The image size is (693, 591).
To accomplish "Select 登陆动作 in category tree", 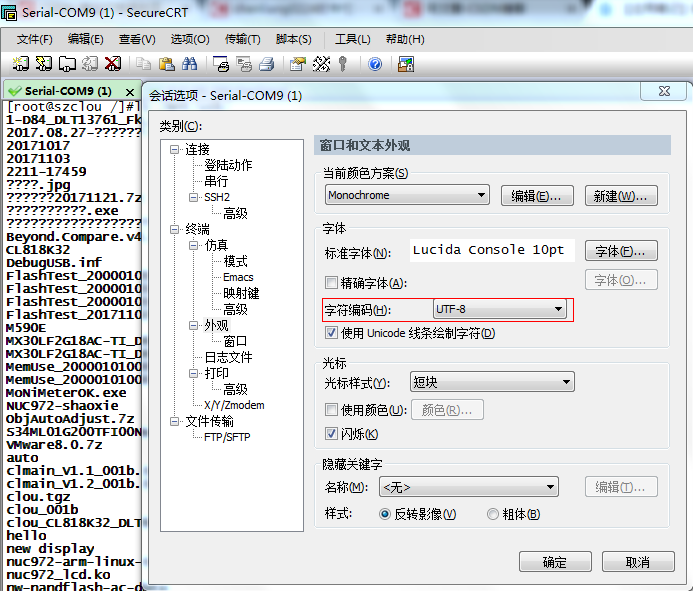I will pos(228,165).
